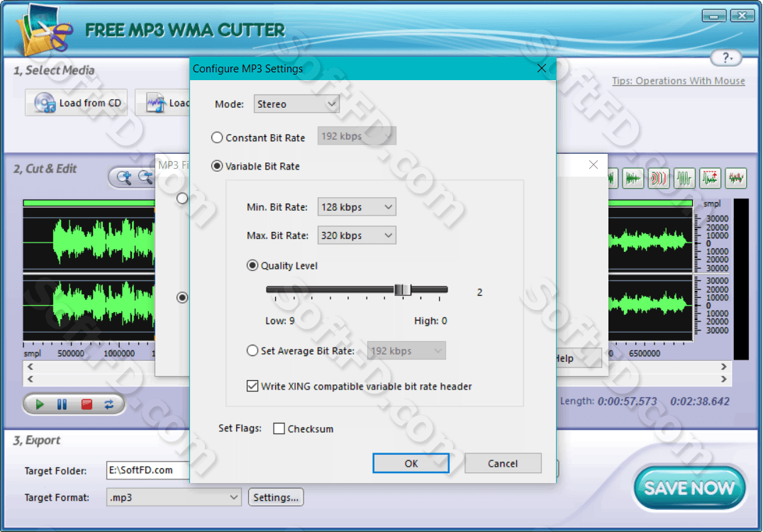This screenshot has width=763, height=532.
Task: Select Variable Bit Rate option
Action: click(217, 166)
